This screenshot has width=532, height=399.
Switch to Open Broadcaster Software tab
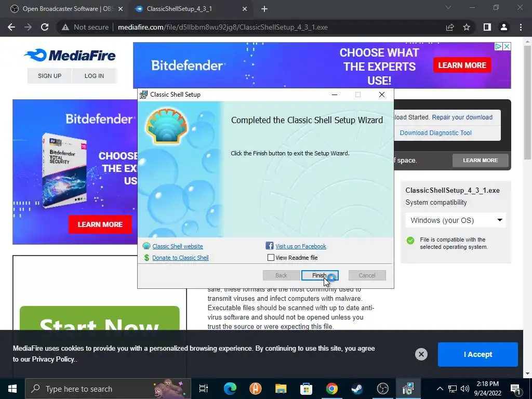[66, 9]
